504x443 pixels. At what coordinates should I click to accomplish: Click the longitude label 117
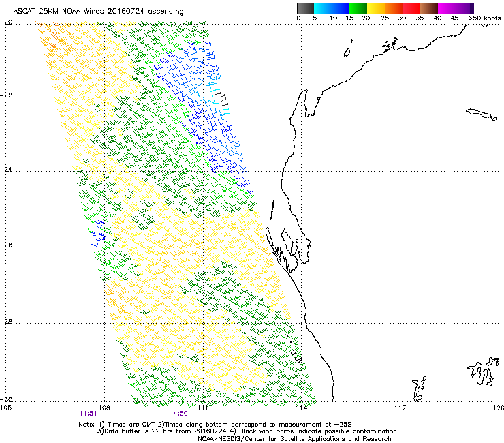pyautogui.click(x=400, y=408)
